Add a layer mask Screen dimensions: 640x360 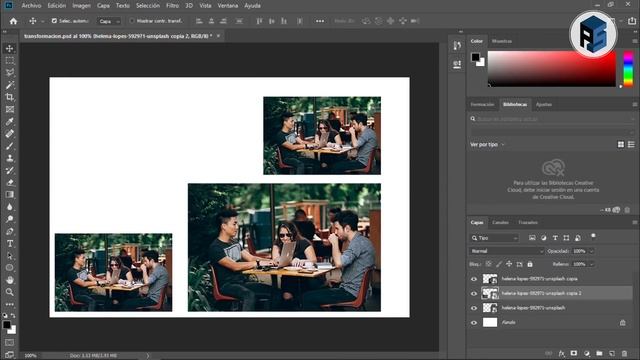click(x=574, y=353)
